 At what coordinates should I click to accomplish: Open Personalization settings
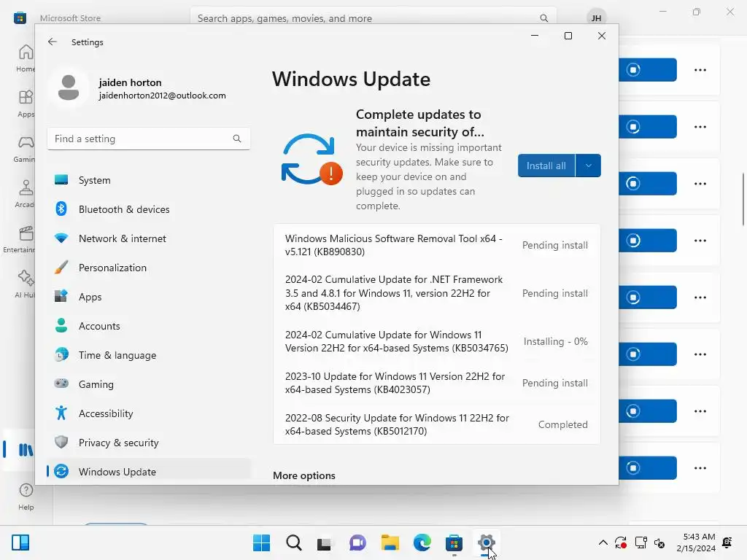point(149,268)
